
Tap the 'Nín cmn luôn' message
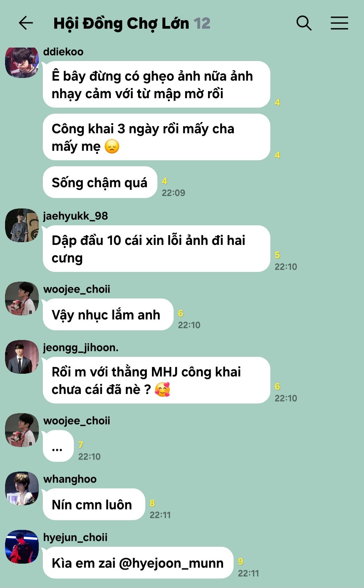[x=94, y=504]
